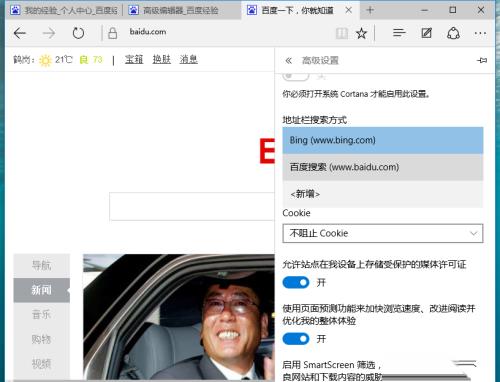
Task: Select the <新增> option
Action: pos(383,194)
